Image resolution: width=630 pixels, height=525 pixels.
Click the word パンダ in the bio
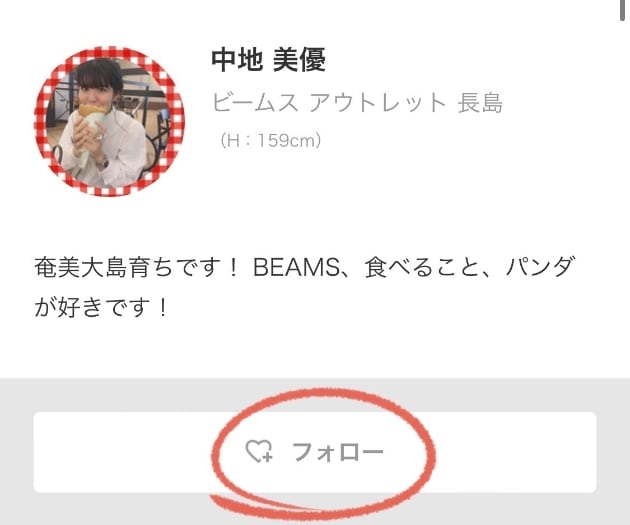tap(540, 267)
